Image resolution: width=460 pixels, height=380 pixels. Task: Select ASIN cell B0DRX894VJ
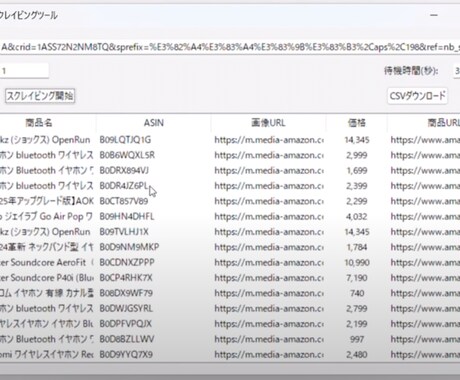(x=124, y=170)
